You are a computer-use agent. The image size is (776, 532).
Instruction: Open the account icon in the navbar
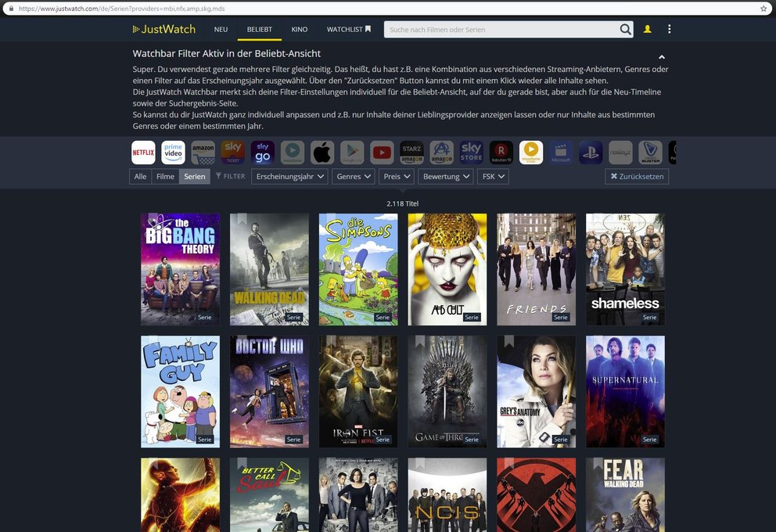point(647,29)
